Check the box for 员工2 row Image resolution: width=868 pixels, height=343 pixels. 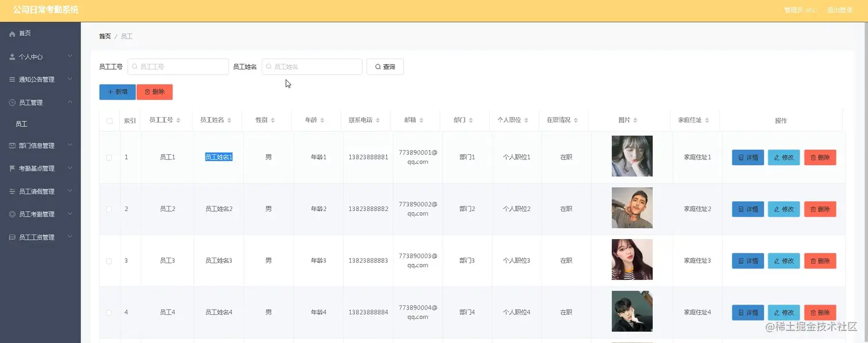[109, 209]
